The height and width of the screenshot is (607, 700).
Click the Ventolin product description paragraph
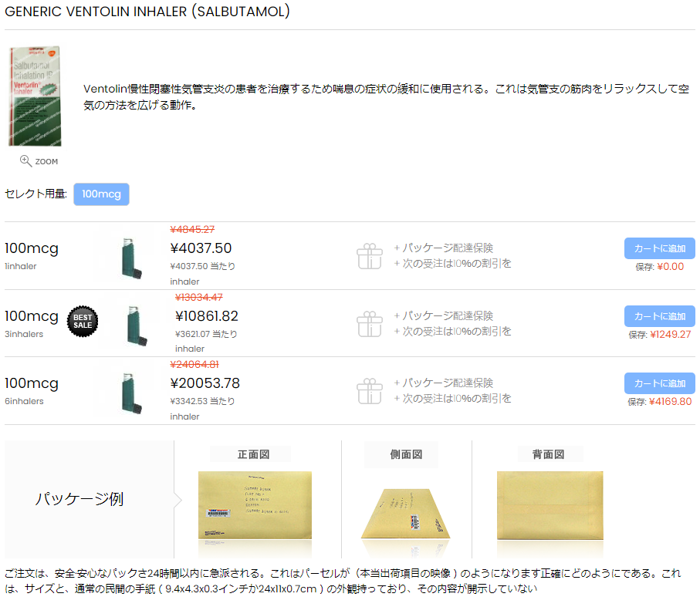pyautogui.click(x=386, y=96)
